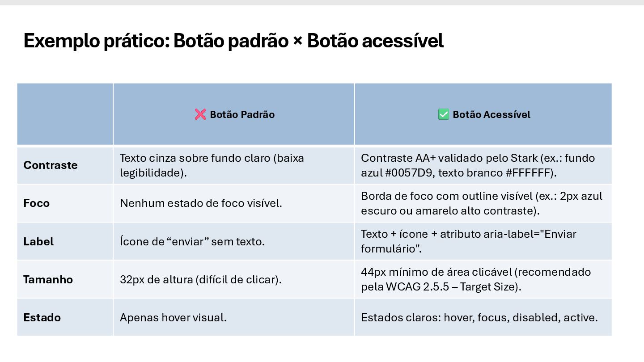The image size is (644, 362).
Task: Select the "Estados claros: hover, focus" cell
Action: [x=479, y=318]
